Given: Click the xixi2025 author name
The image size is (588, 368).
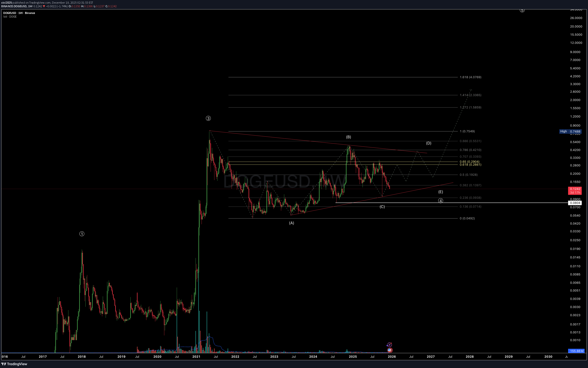Looking at the screenshot, I should (6, 3).
